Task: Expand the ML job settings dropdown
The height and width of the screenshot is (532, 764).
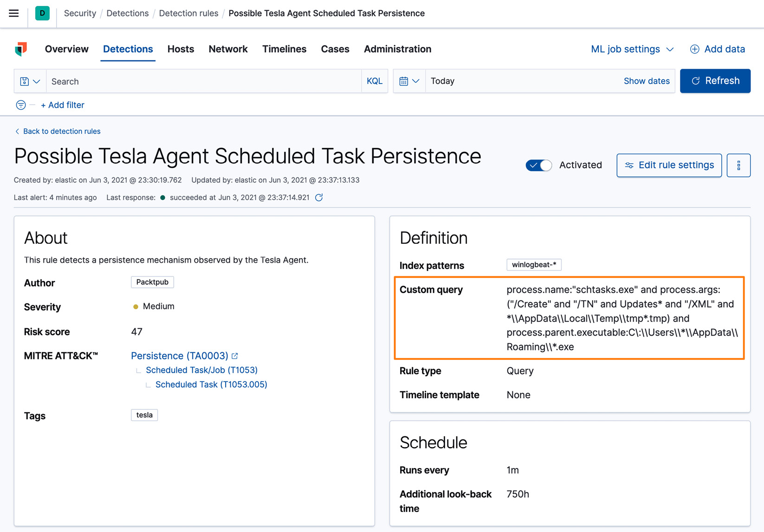Action: [x=632, y=49]
